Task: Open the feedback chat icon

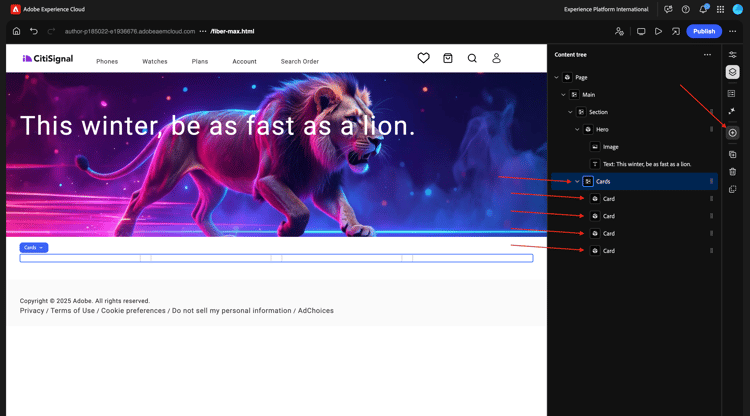Action: tap(668, 9)
